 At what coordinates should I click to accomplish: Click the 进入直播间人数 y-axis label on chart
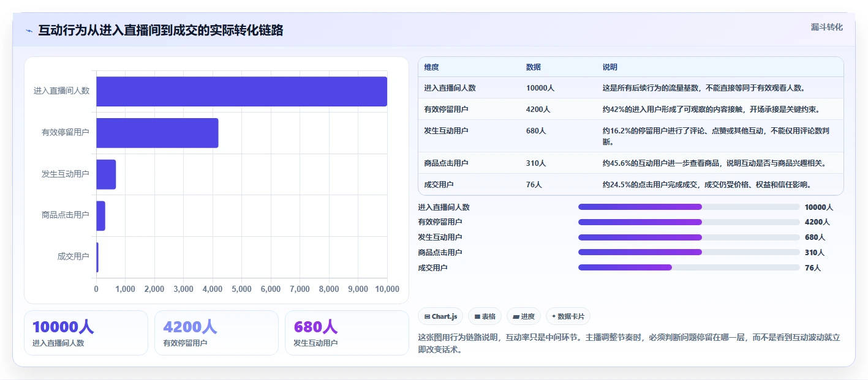point(61,91)
